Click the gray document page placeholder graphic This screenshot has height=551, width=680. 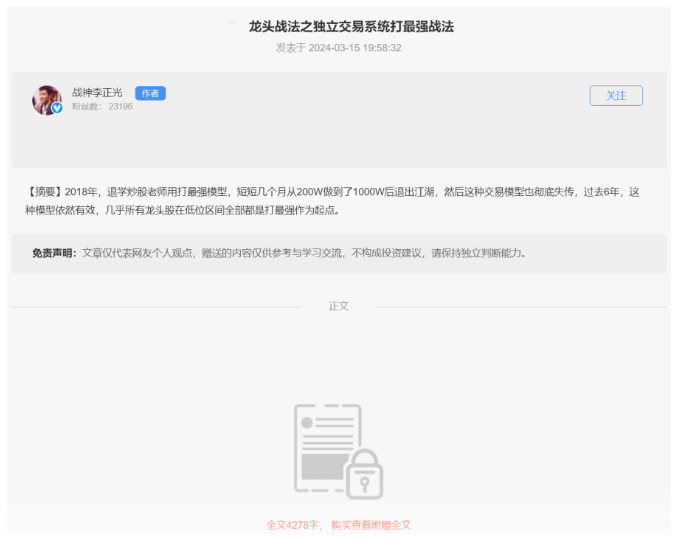tap(327, 447)
